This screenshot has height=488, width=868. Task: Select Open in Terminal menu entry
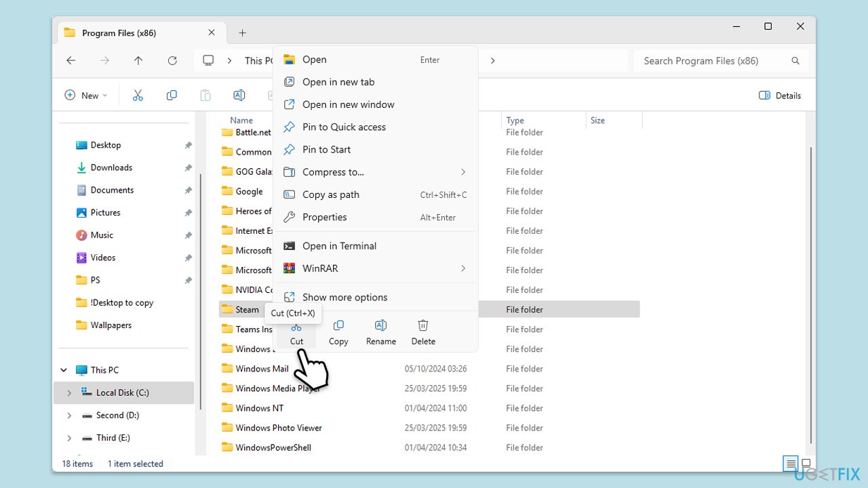(339, 246)
